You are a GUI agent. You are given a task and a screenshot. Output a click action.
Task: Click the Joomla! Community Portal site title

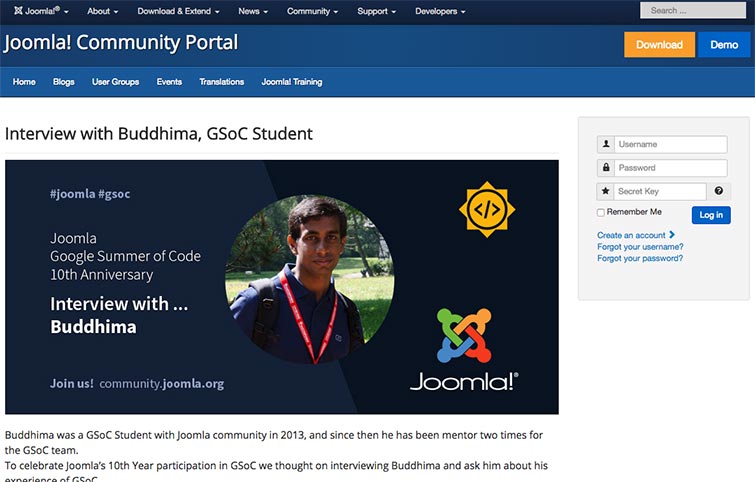(121, 42)
